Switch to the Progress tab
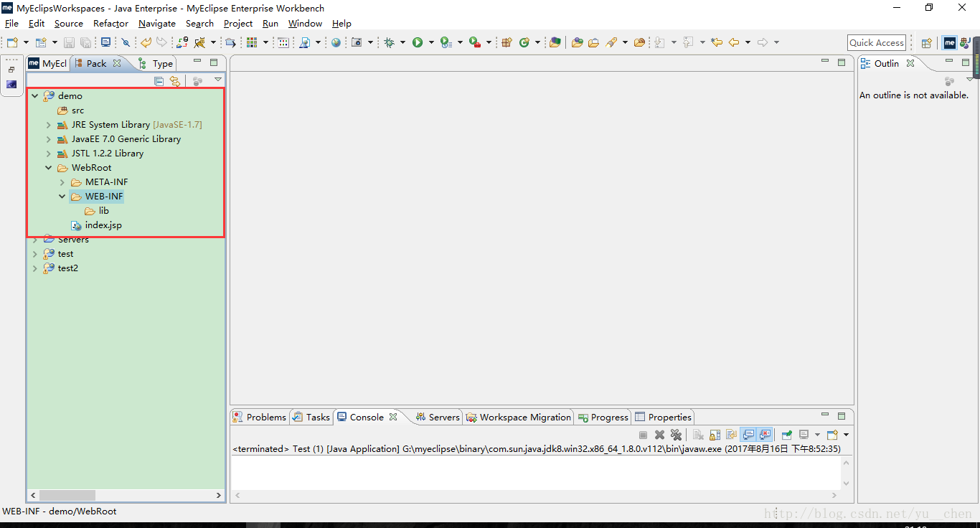The width and height of the screenshot is (980, 528). click(603, 417)
